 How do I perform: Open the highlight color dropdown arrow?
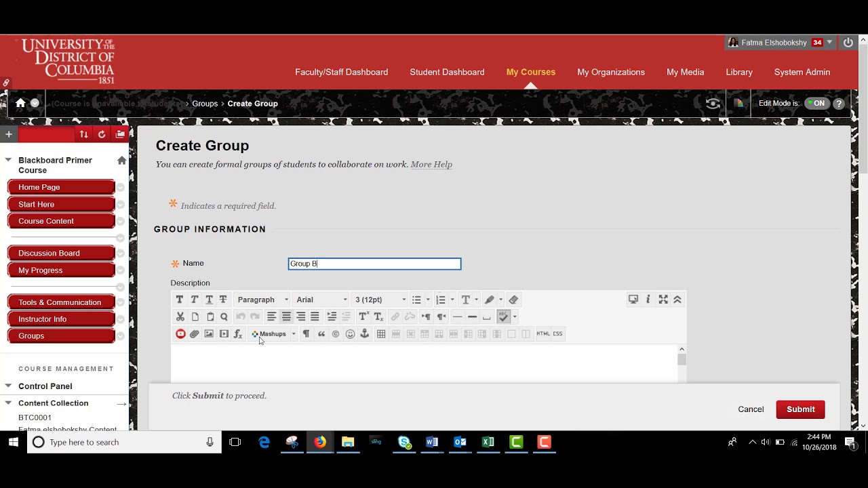(x=500, y=300)
